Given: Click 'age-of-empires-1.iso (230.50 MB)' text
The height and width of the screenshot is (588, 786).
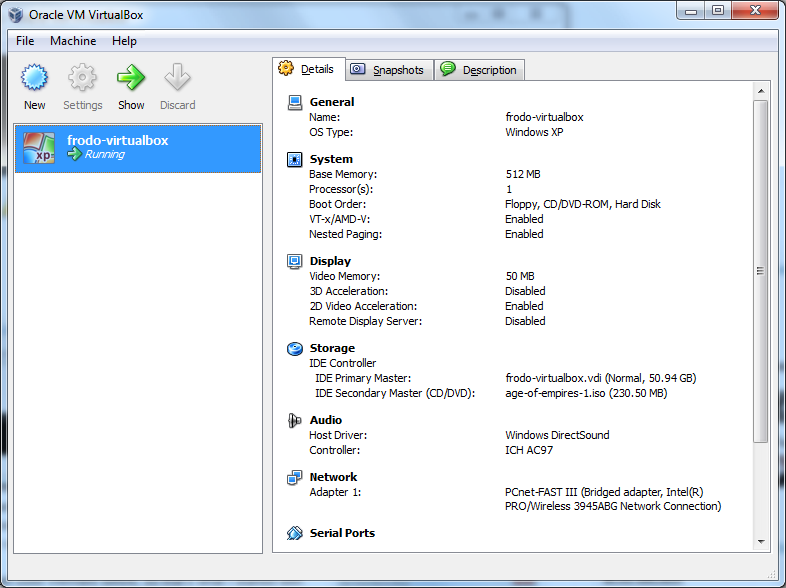Looking at the screenshot, I should pos(586,393).
